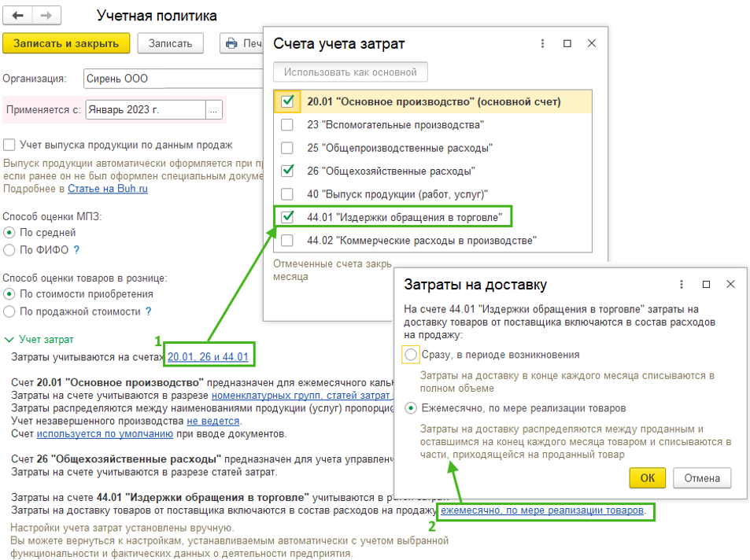Select По средней valuation method
The image size is (750, 560).
pyautogui.click(x=9, y=233)
